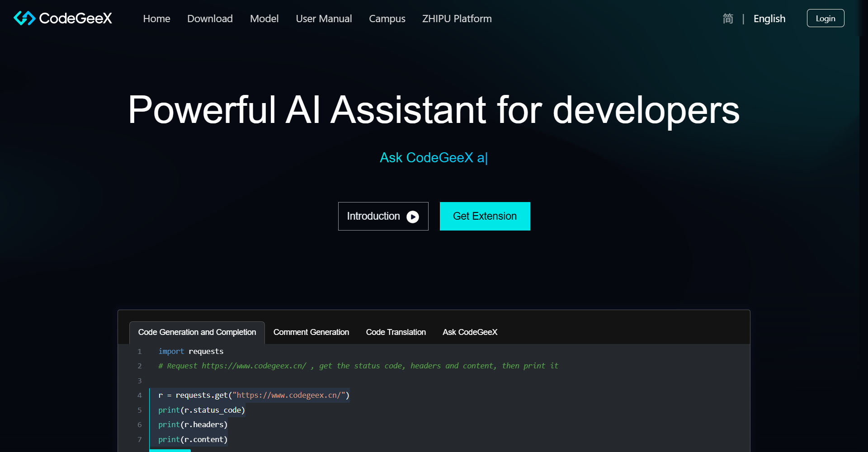Click line number 4 in code editor

click(140, 395)
